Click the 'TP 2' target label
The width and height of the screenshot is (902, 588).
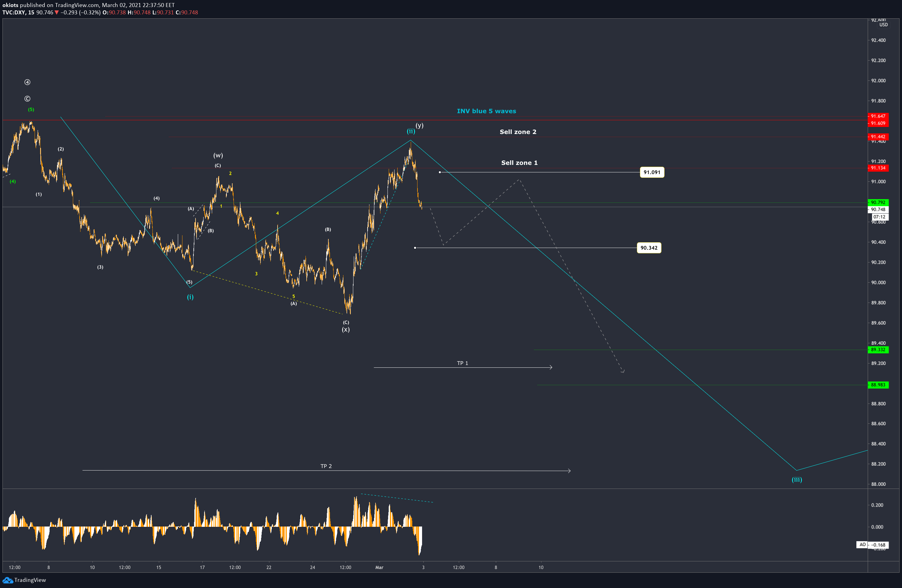326,466
